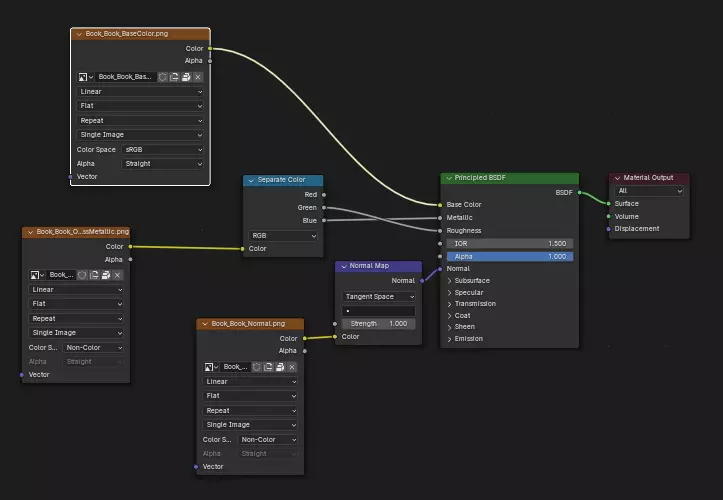This screenshot has height=500, width=723.
Task: Click Vector input socket of BaseColor node
Action: coord(71,177)
